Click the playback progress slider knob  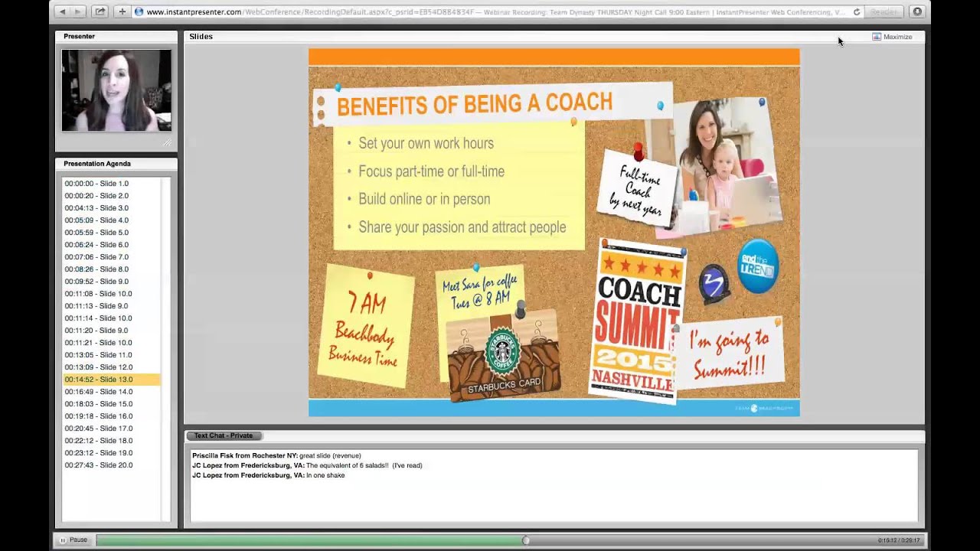point(525,540)
